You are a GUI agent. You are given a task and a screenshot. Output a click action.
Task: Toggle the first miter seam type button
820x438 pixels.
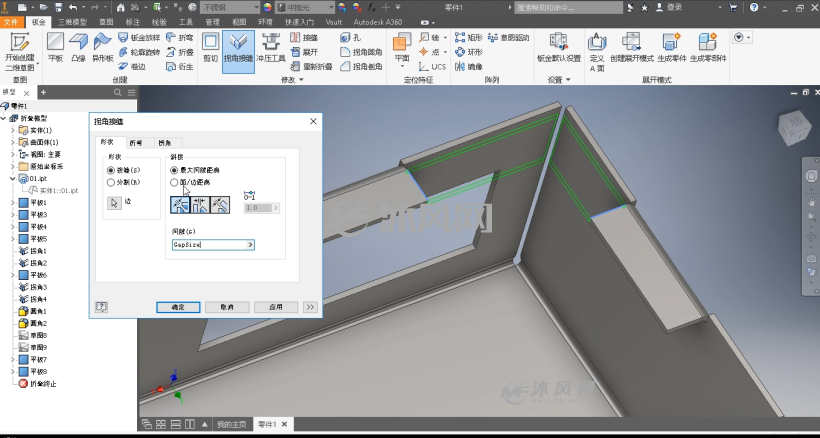pyautogui.click(x=180, y=205)
